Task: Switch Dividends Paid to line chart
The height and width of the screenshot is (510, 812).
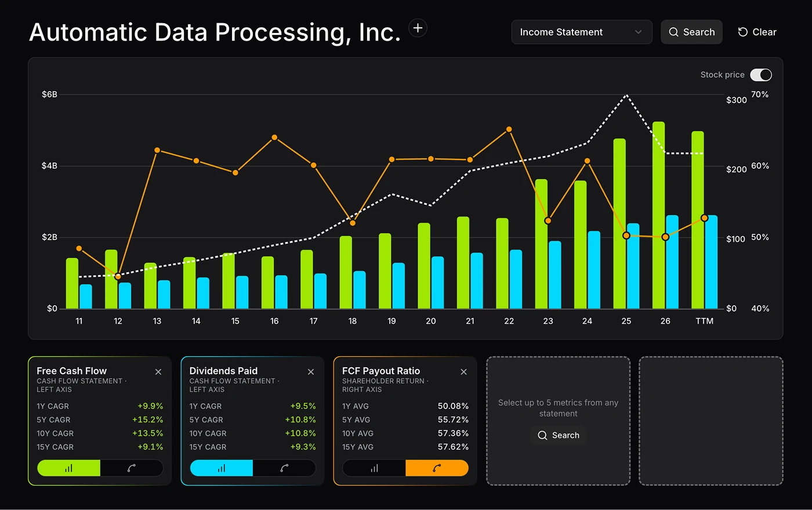Action: 284,468
